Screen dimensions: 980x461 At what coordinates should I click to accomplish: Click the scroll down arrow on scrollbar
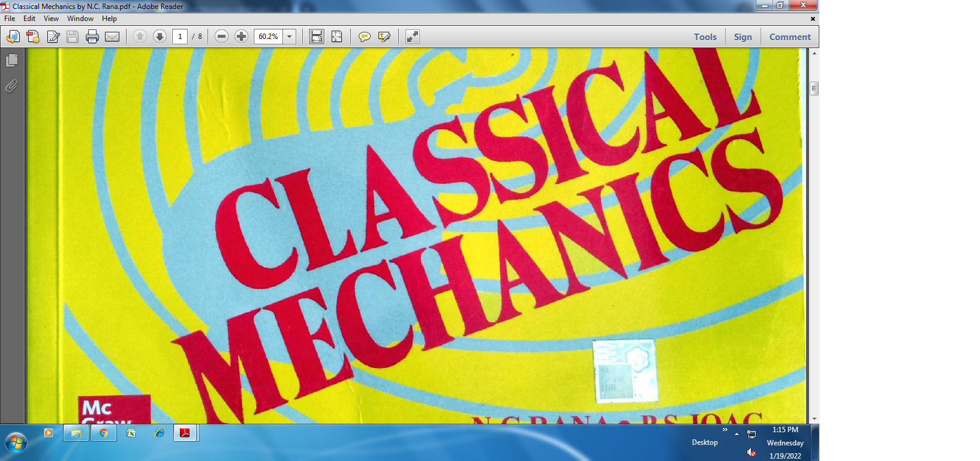[814, 419]
